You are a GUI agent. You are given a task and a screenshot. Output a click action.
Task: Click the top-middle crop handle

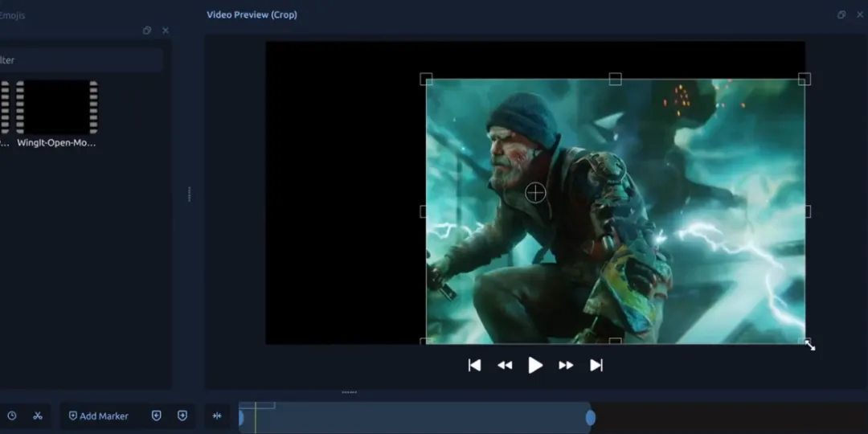click(615, 79)
